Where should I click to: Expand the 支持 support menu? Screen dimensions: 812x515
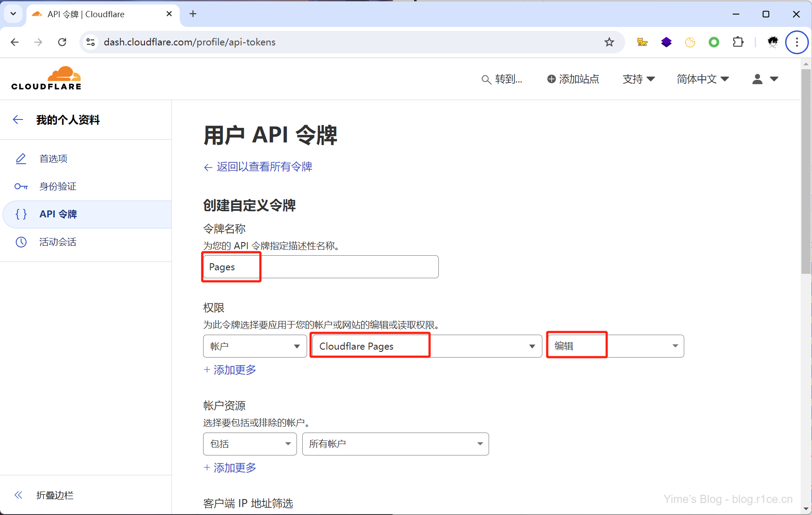point(638,79)
